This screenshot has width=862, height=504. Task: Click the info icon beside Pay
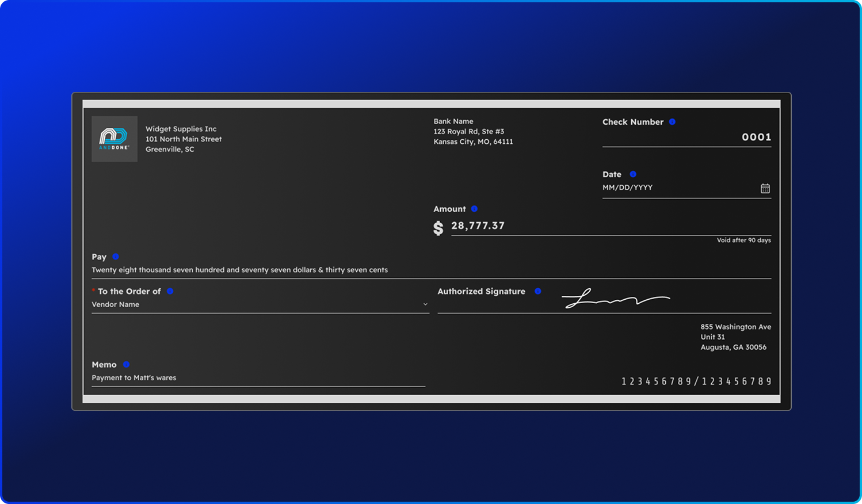click(115, 257)
